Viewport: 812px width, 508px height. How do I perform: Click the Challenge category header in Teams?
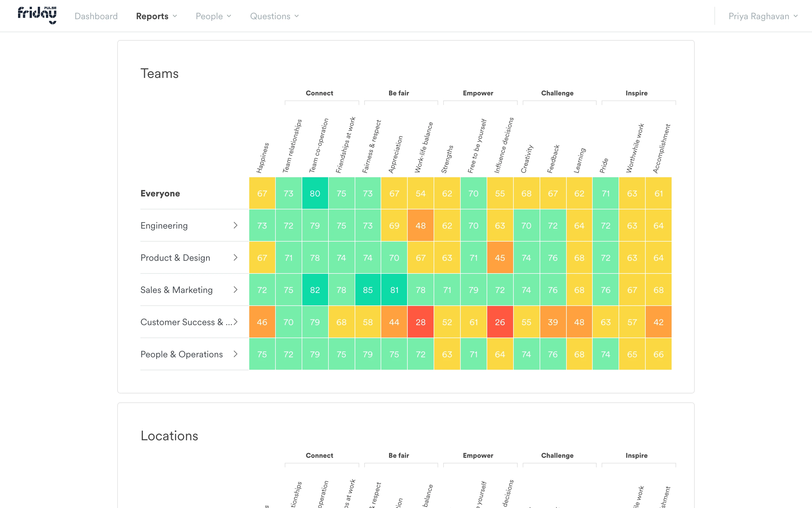point(557,93)
